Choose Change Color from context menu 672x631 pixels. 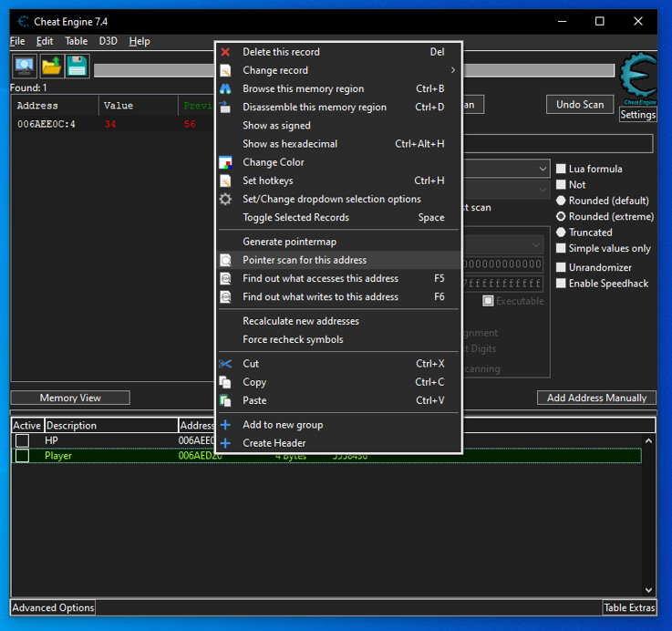click(x=274, y=162)
